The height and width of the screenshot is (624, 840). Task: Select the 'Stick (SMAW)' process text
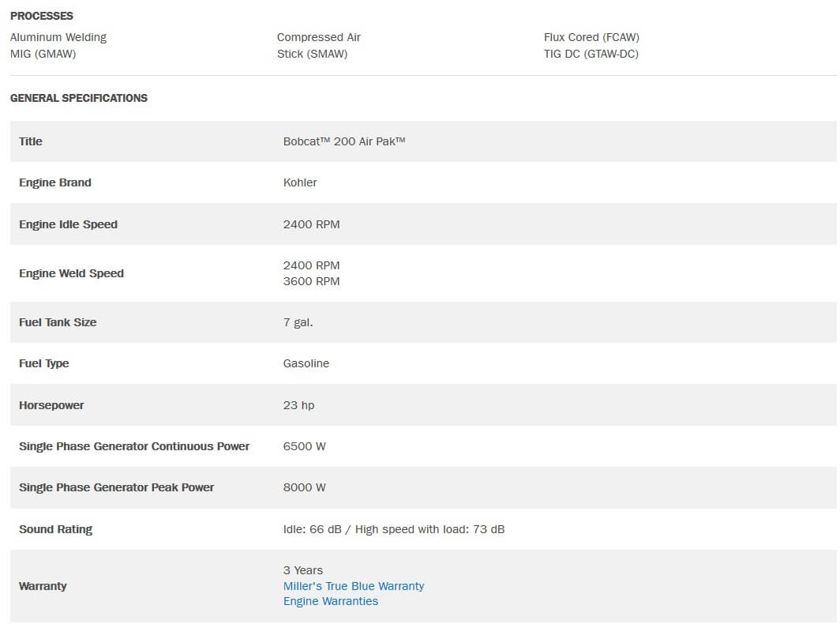coord(313,54)
